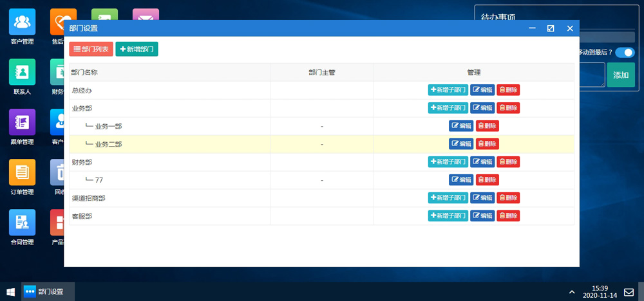Edit the 业务一部 department
644x301 pixels.
tap(461, 126)
